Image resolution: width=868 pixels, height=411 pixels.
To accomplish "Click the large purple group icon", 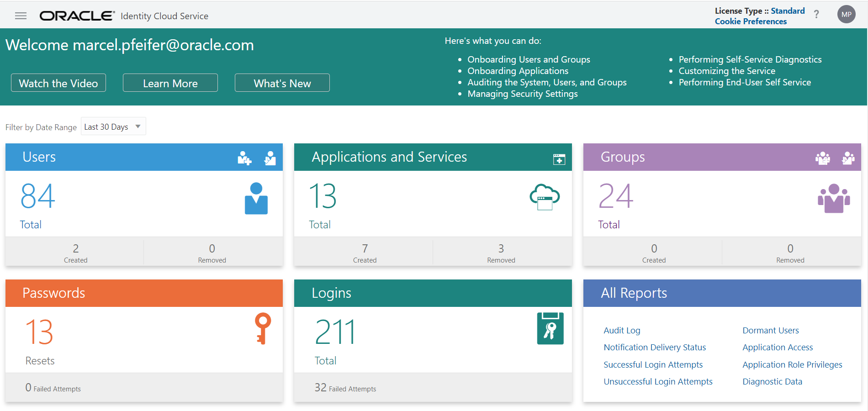I will [834, 198].
